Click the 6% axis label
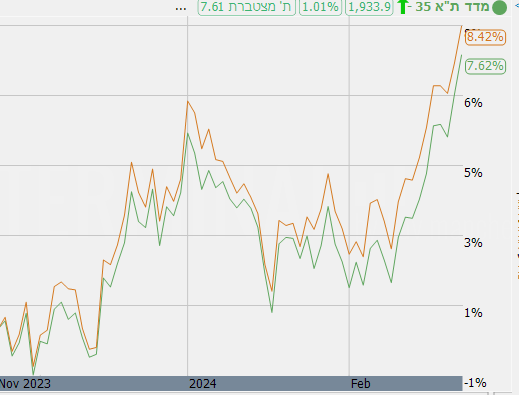This screenshot has height=395, width=519. [473, 103]
